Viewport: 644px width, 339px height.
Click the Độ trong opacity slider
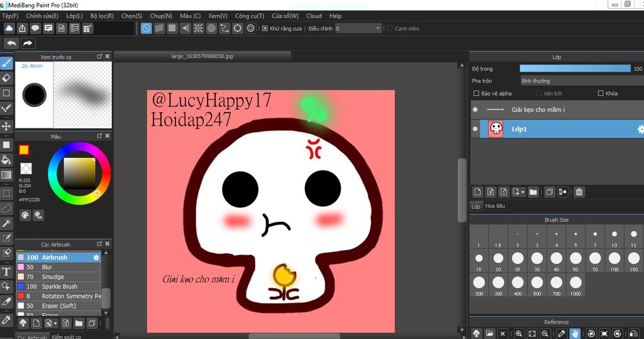[x=575, y=69]
